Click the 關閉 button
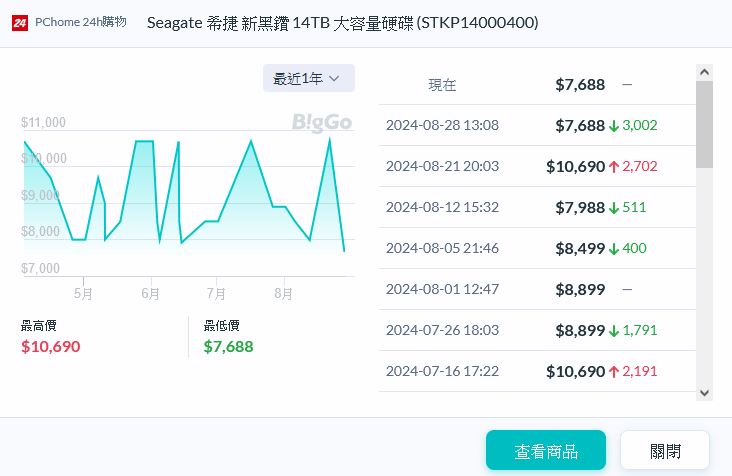732x476 pixels. tap(664, 451)
